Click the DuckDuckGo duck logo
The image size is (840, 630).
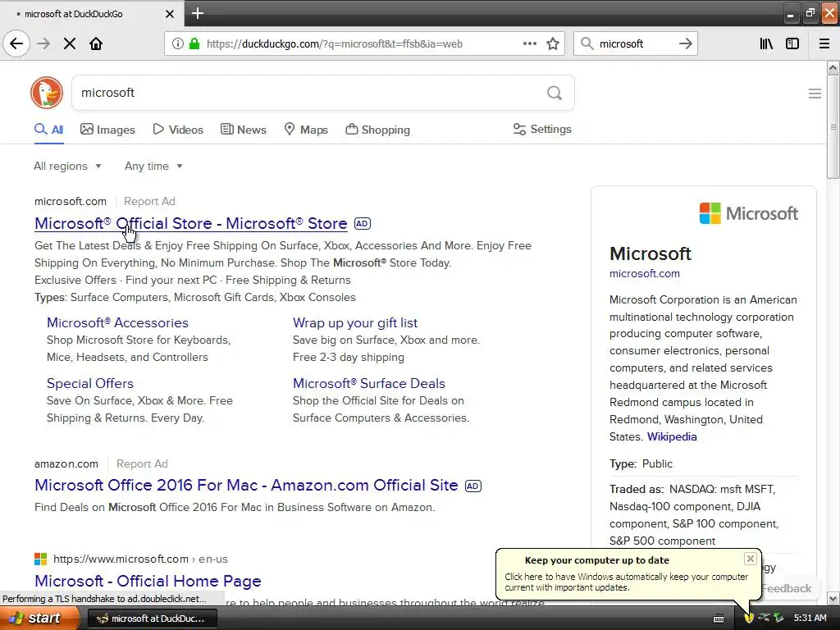click(x=47, y=93)
